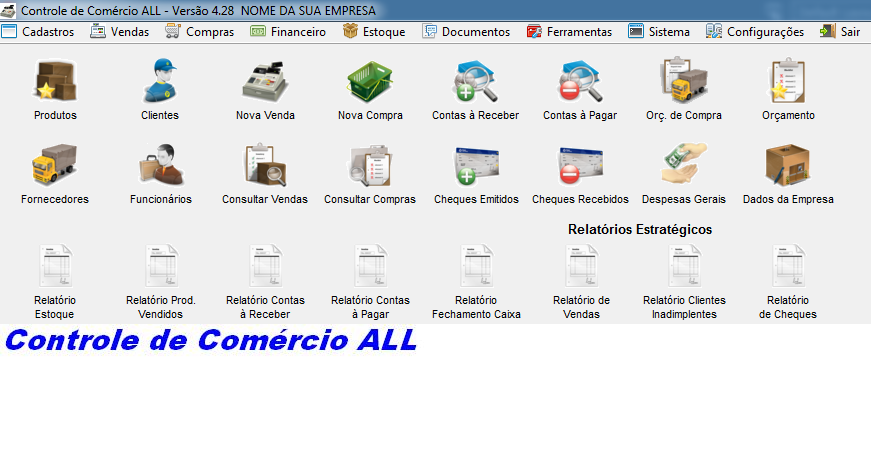This screenshot has width=871, height=455.
Task: Open Dados da Empresa box icon
Action: point(788,166)
